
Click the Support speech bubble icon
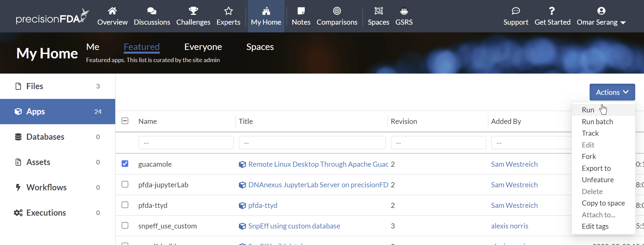tap(516, 11)
